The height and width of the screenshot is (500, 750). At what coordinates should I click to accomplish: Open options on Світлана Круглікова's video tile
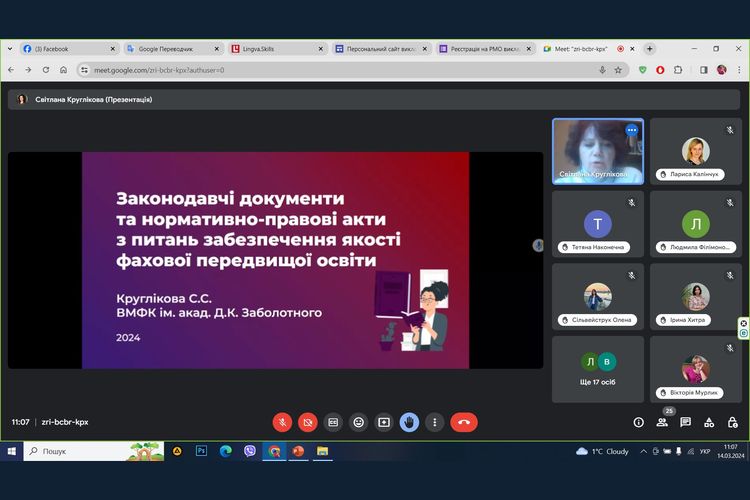pyautogui.click(x=631, y=130)
